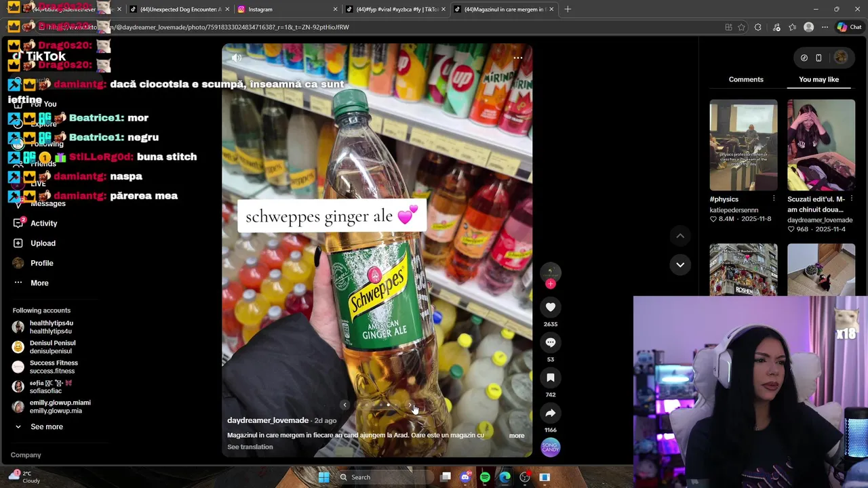Like the video with the heart icon
Image resolution: width=868 pixels, height=488 pixels.
point(551,307)
